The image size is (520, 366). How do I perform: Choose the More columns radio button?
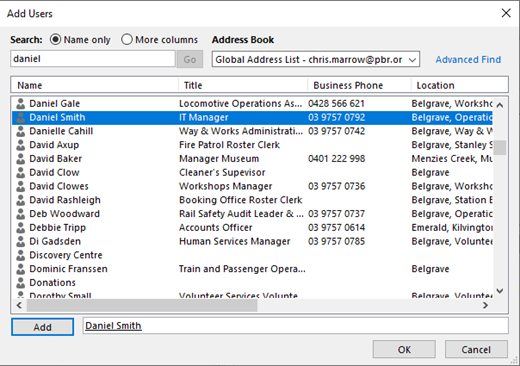tap(127, 40)
